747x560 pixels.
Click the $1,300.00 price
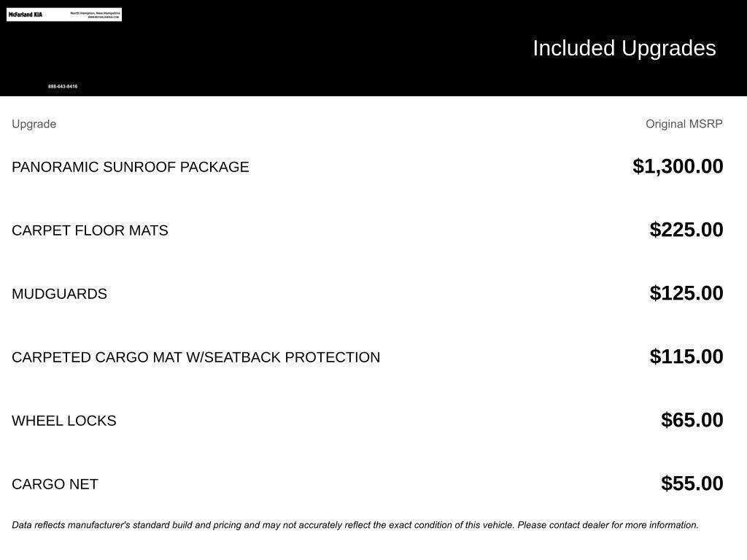click(x=678, y=166)
